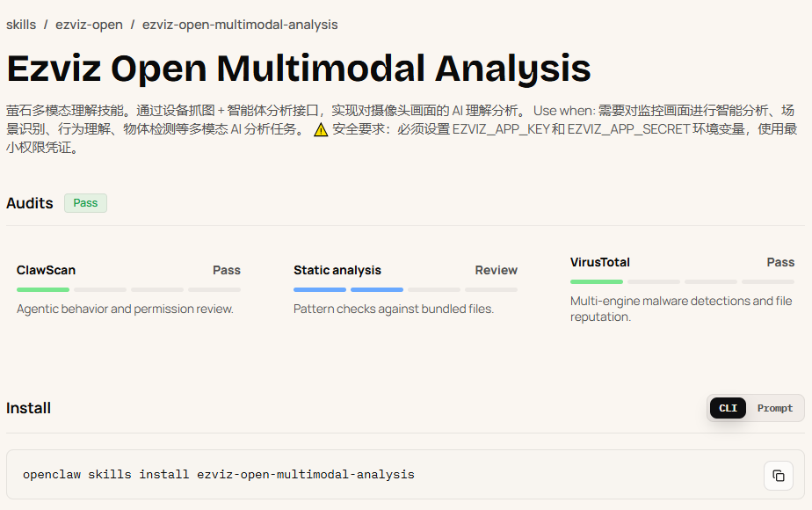Click the green Pass badge next to Audits
This screenshot has width=812, height=510.
point(85,203)
